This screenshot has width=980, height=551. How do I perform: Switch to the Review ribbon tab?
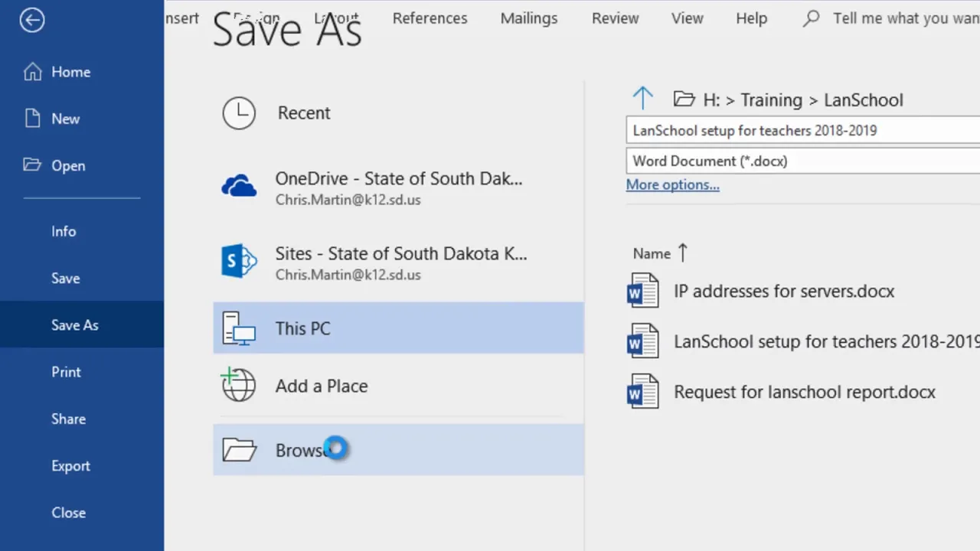[615, 18]
